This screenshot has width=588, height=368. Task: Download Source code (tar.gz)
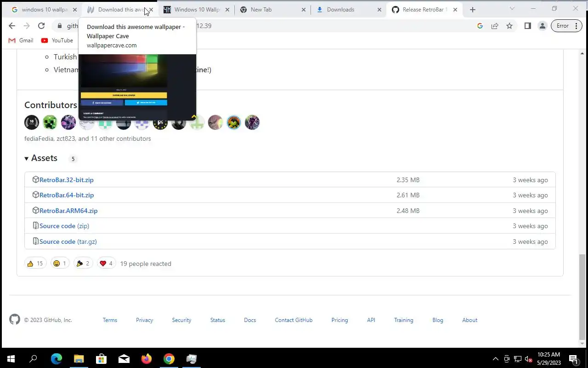tap(68, 241)
